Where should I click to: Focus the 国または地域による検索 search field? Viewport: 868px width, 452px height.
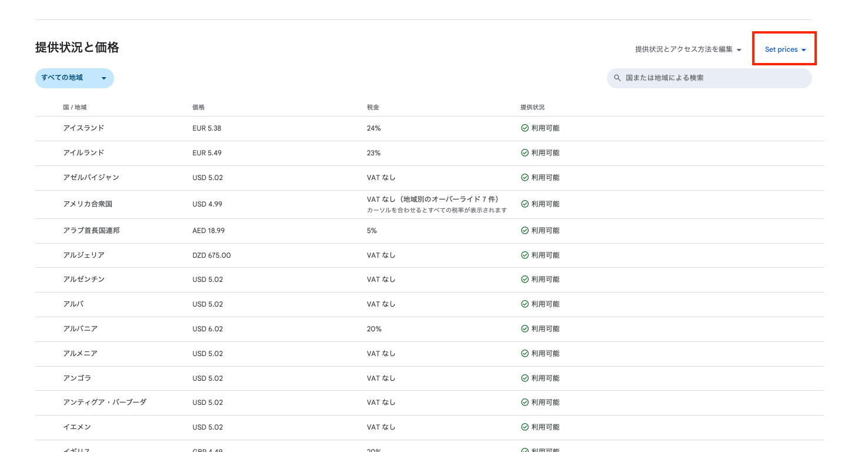coord(709,78)
